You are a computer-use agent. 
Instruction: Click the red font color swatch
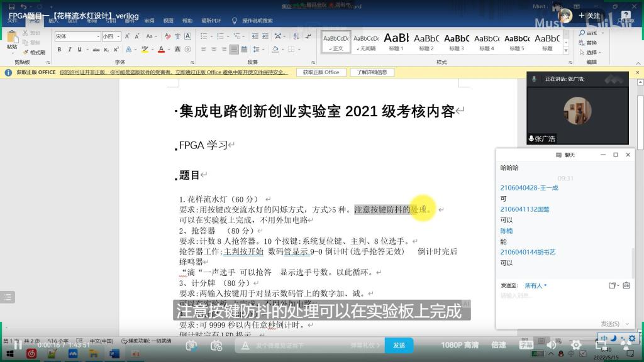pos(162,49)
